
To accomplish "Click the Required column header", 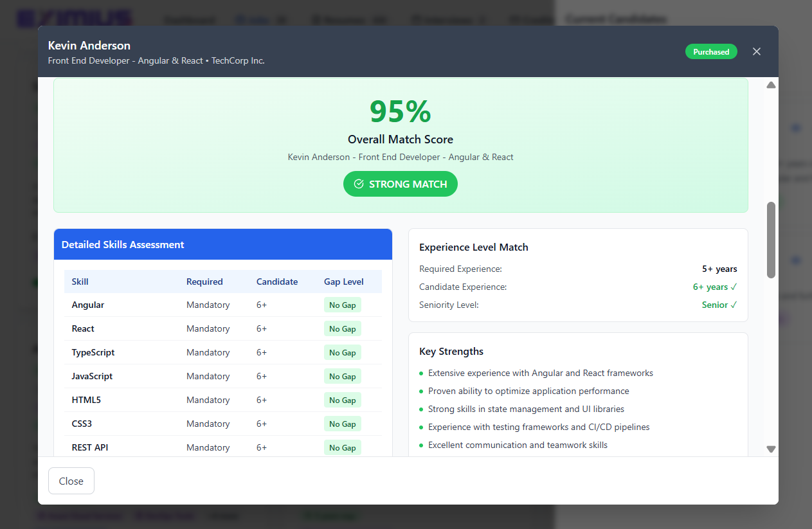I will [204, 282].
